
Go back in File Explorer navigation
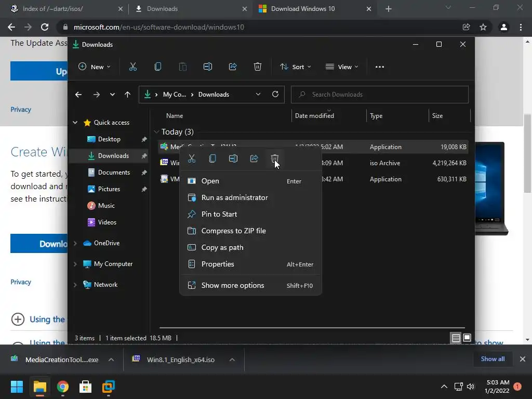pyautogui.click(x=78, y=95)
